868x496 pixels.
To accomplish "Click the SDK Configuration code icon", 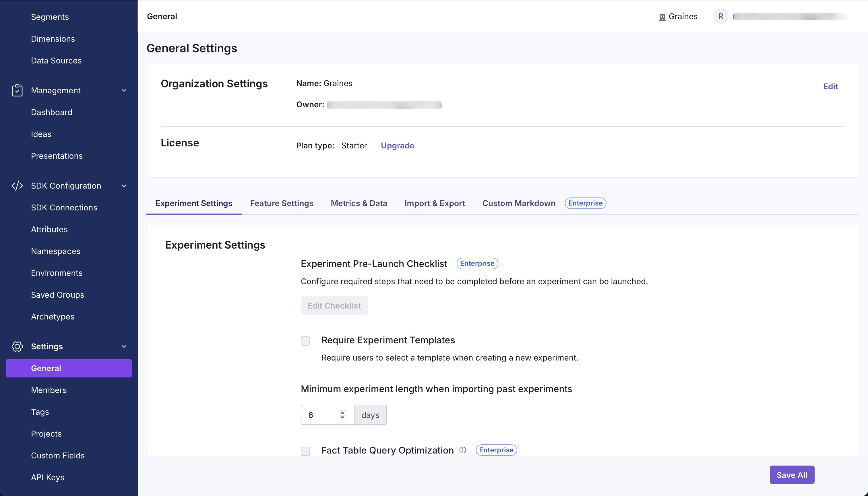I will pos(17,186).
